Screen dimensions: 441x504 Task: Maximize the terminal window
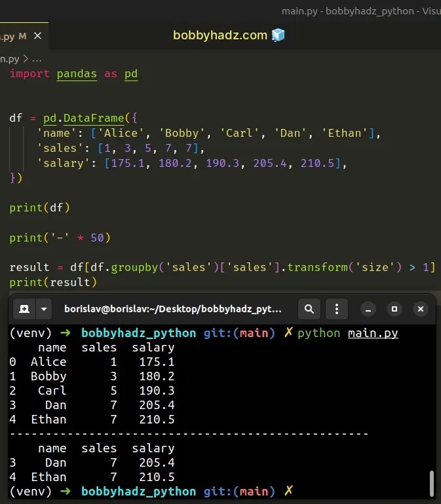point(394,309)
